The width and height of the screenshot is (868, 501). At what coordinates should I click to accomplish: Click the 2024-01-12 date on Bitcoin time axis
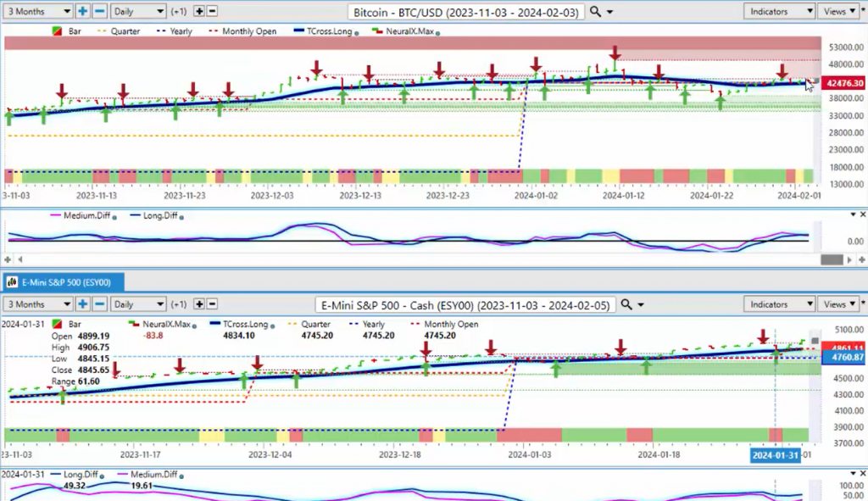point(623,196)
